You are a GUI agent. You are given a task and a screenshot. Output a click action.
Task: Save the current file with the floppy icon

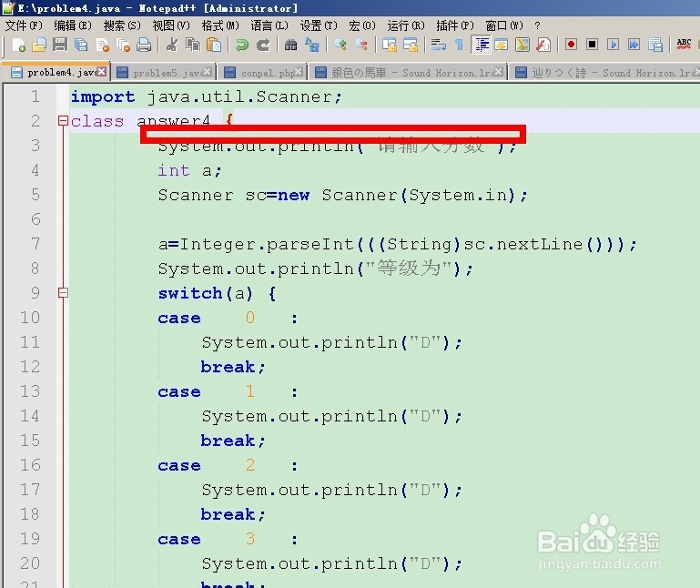click(x=60, y=46)
